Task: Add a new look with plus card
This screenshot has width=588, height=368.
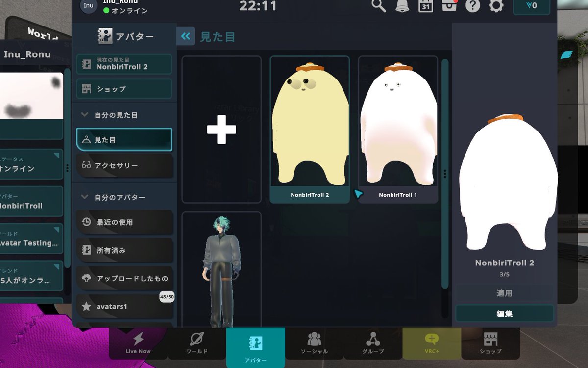Action: (221, 130)
